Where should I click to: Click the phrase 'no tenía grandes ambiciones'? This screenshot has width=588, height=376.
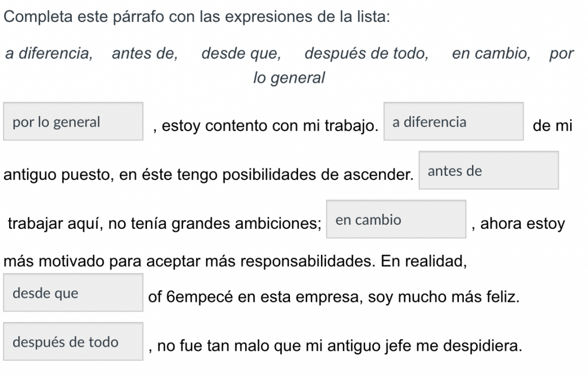213,224
